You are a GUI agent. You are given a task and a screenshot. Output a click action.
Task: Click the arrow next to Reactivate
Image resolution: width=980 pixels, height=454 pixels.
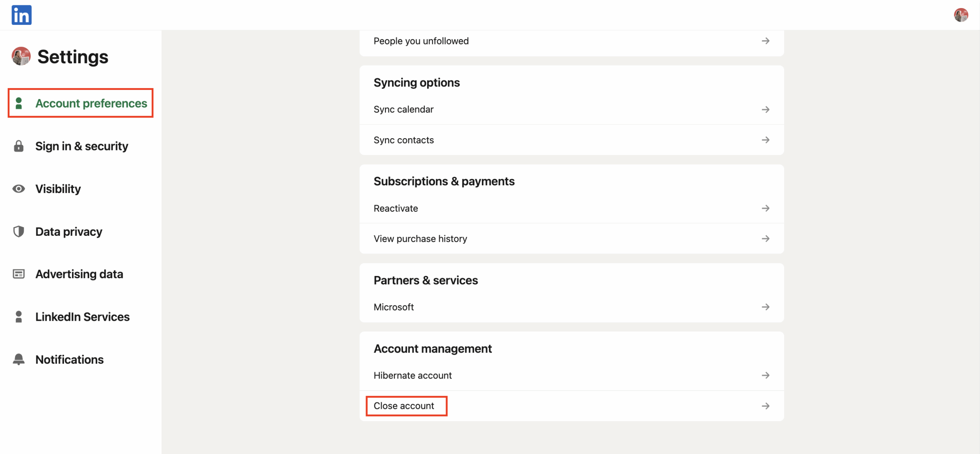tap(765, 208)
